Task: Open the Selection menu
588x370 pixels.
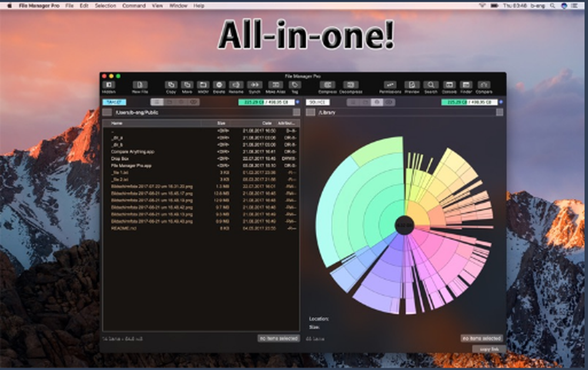Action: 106,5
